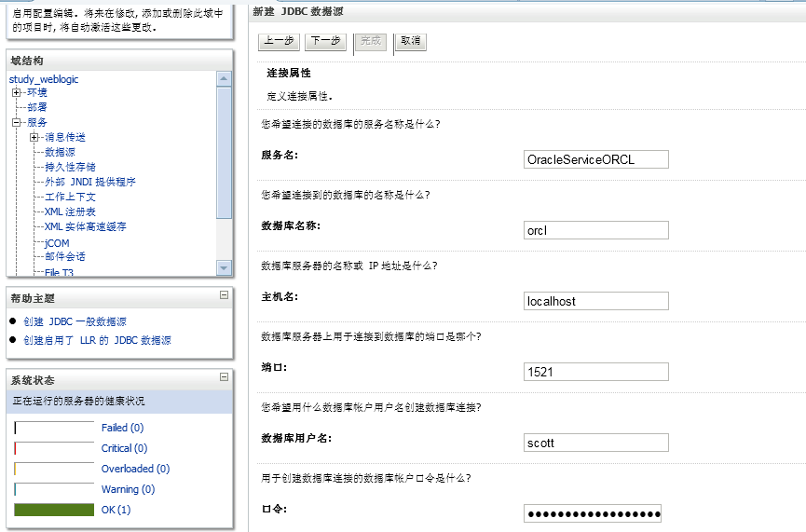Collapse the 系统状态 panel

(x=225, y=376)
